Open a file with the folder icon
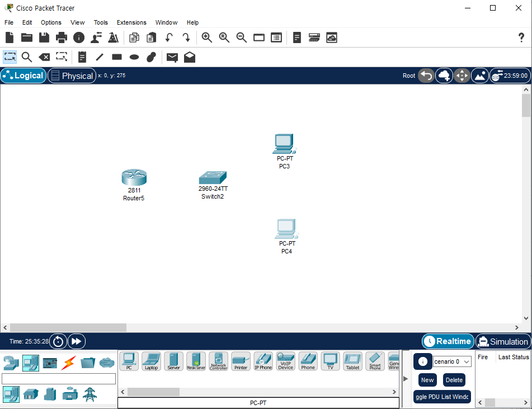 27,37
